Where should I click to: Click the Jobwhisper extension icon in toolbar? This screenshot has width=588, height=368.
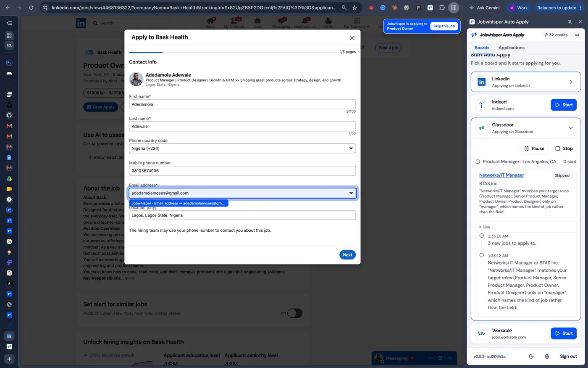coord(430,8)
